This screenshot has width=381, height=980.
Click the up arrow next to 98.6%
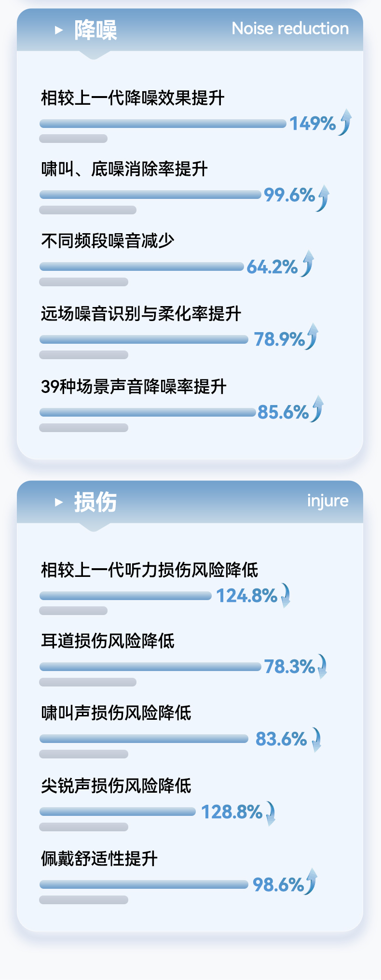[312, 881]
